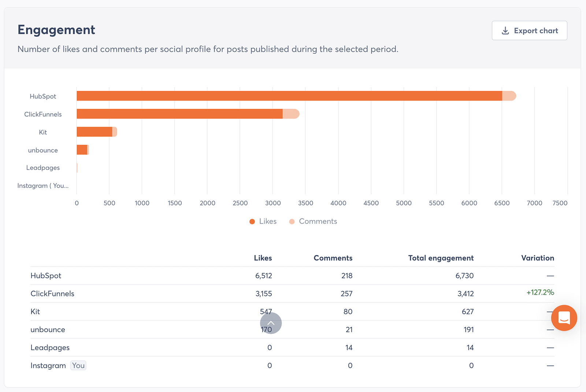This screenshot has height=392, width=586.
Task: Click HubSpot in the table
Action: [46, 276]
